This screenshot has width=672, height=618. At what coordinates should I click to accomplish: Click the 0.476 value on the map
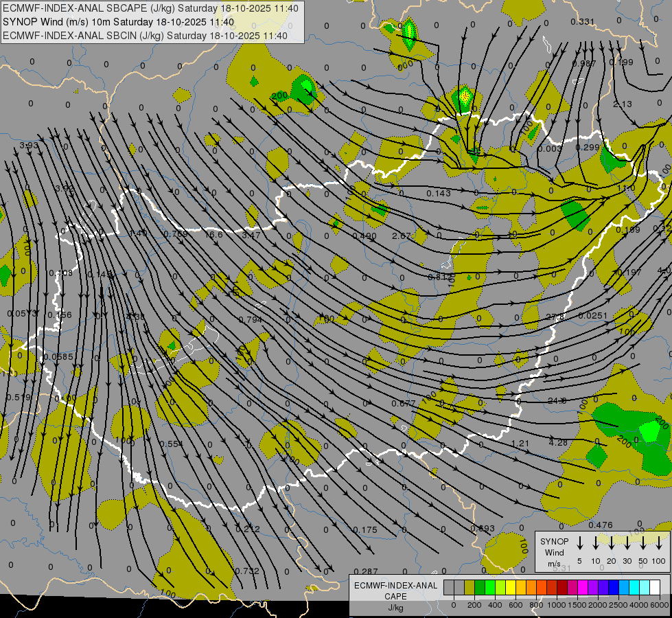[601, 525]
